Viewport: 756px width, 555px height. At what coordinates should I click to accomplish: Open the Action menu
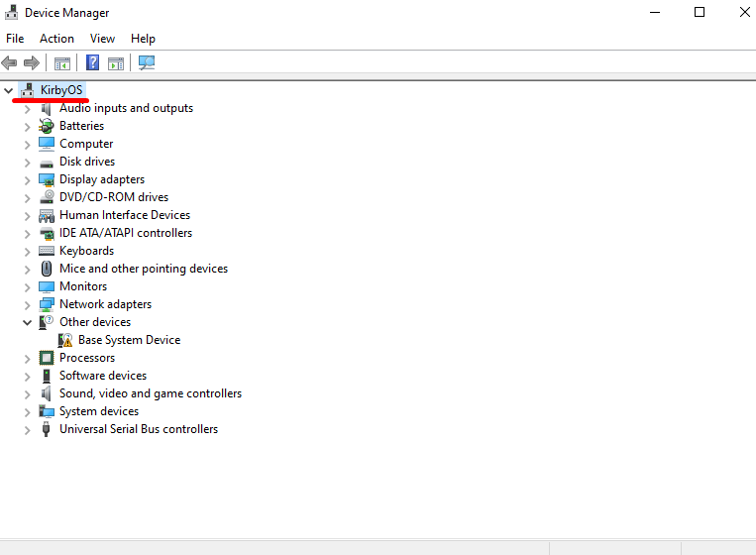pyautogui.click(x=56, y=39)
